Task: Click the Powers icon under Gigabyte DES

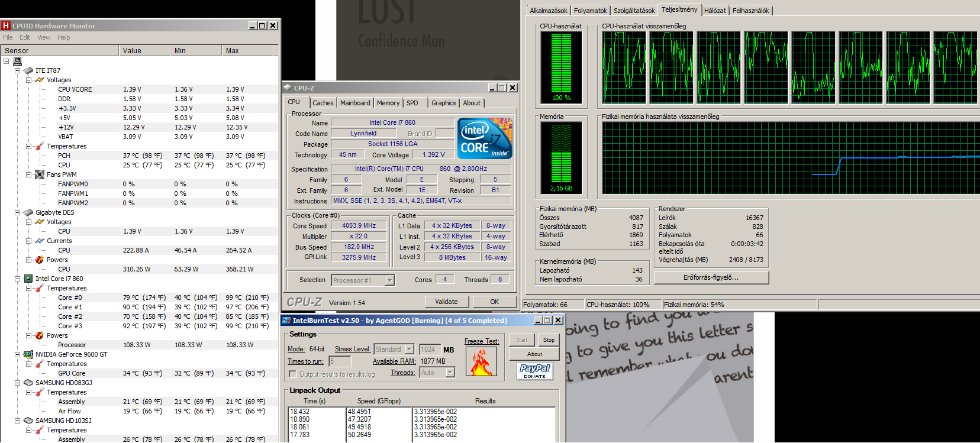Action: tap(40, 260)
